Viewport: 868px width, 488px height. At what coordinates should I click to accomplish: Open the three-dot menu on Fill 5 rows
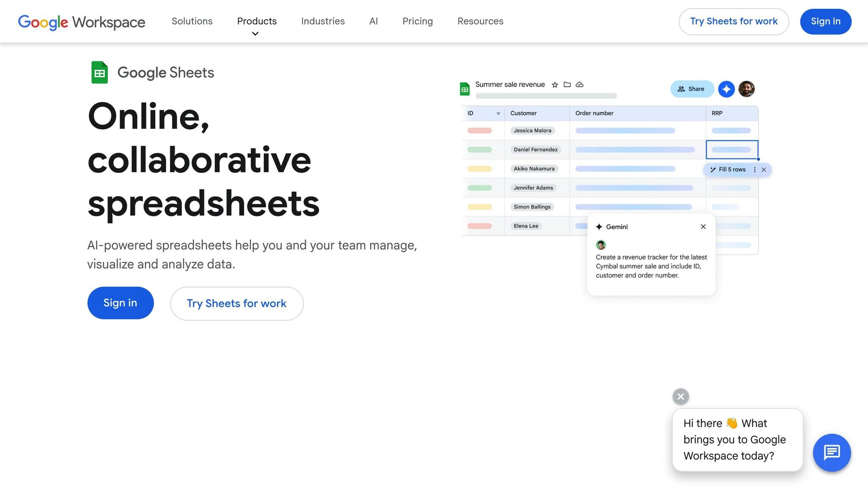point(754,169)
